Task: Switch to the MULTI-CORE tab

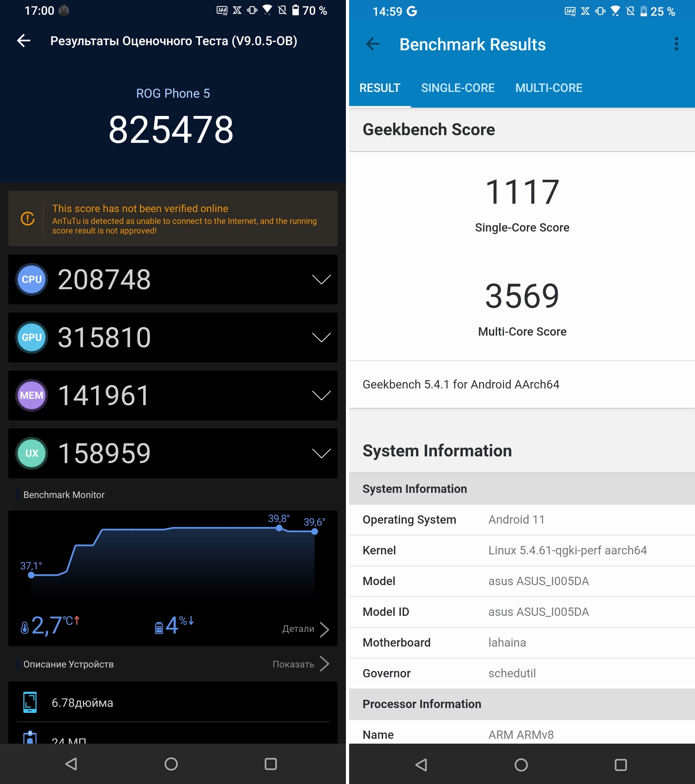Action: (549, 88)
